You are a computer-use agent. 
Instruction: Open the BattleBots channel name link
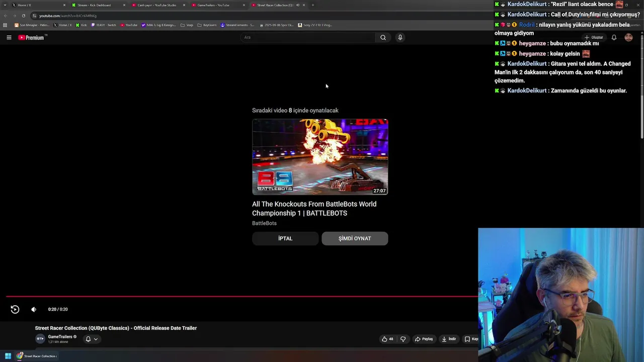pos(264,223)
